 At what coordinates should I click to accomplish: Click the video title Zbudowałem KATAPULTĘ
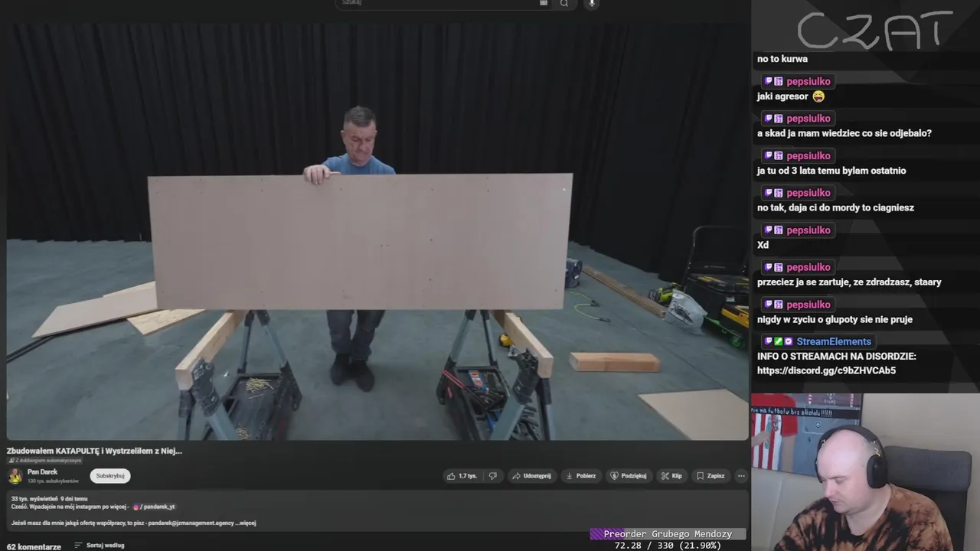(94, 451)
